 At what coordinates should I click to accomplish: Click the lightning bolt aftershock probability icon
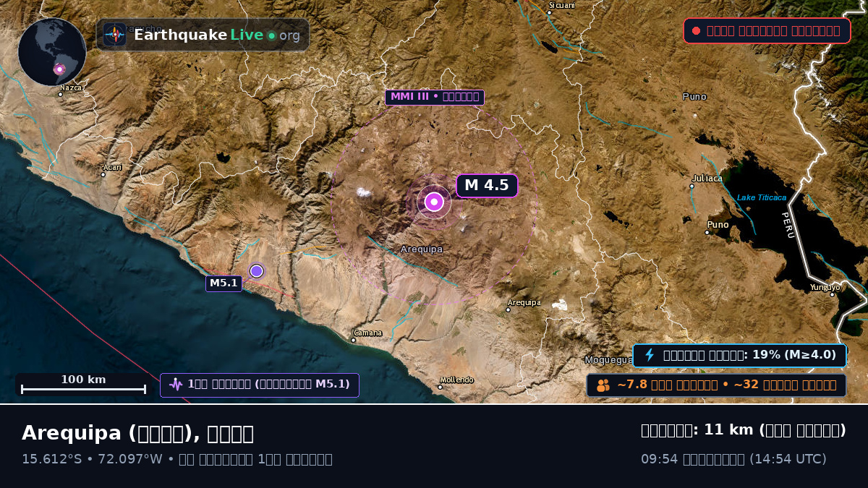pos(650,355)
